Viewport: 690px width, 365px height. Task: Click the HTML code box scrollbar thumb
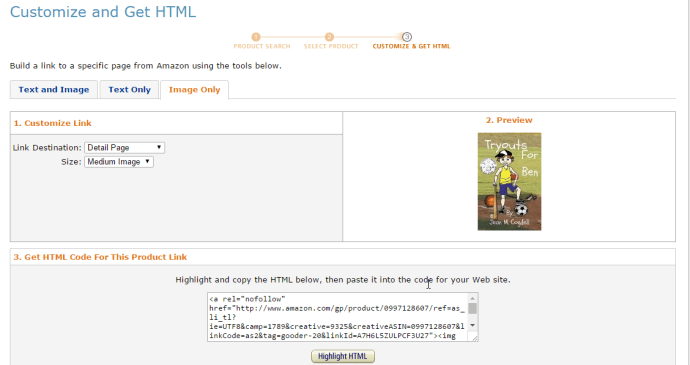[x=473, y=308]
